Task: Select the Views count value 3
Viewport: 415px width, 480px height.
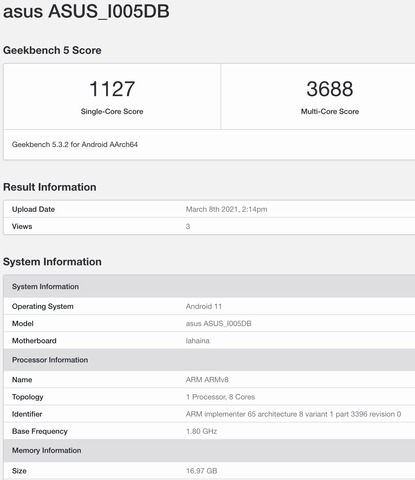Action: [x=188, y=226]
